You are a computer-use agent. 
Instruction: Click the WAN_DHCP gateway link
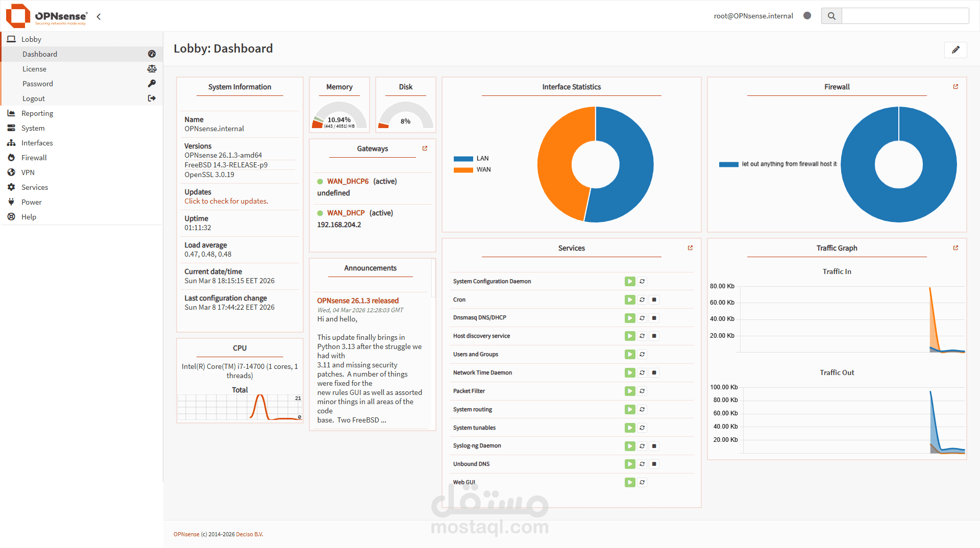pos(346,213)
